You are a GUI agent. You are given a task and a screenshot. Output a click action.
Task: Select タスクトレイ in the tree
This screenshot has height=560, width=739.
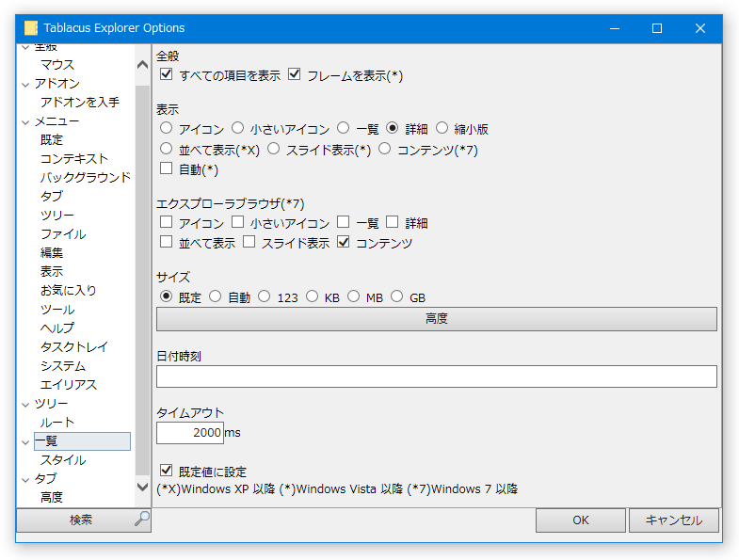(74, 346)
